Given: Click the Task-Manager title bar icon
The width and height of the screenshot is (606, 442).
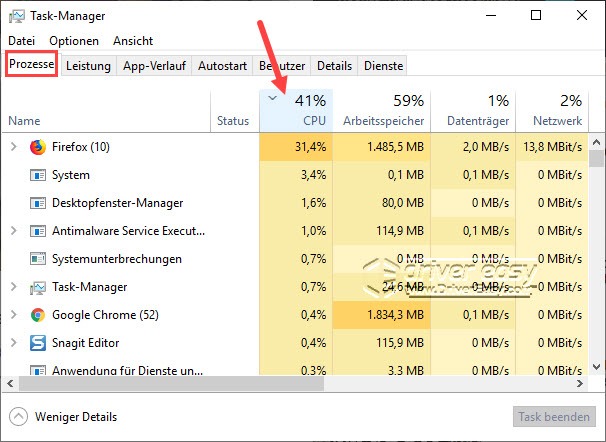Looking at the screenshot, I should tap(17, 16).
